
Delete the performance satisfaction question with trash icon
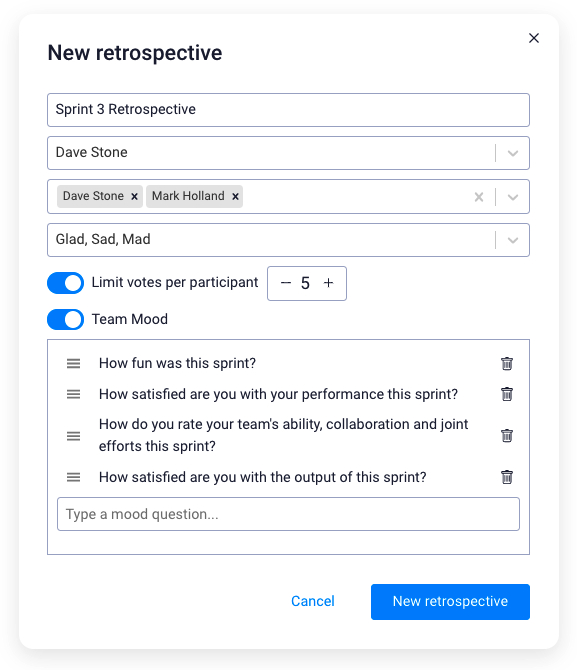coord(506,394)
